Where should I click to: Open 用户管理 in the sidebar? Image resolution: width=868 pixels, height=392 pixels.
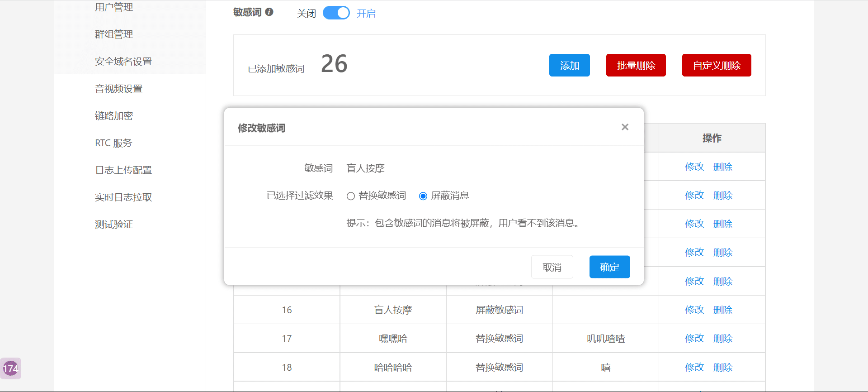(114, 7)
